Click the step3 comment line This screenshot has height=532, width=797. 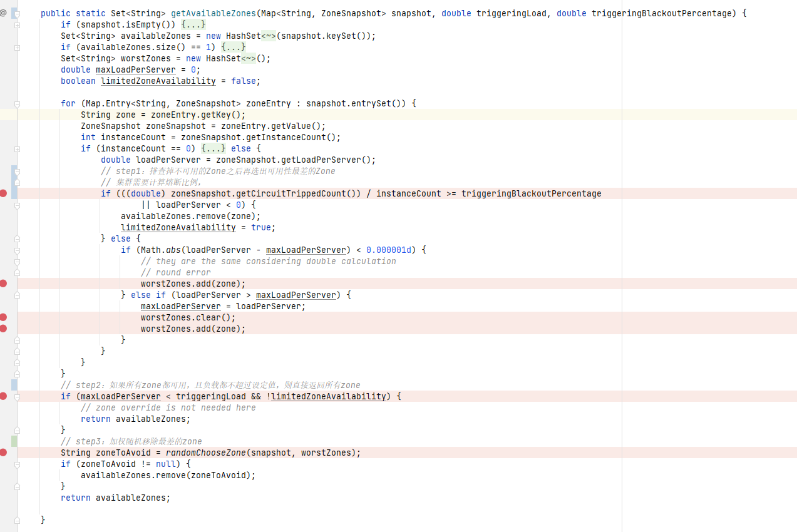click(x=131, y=441)
